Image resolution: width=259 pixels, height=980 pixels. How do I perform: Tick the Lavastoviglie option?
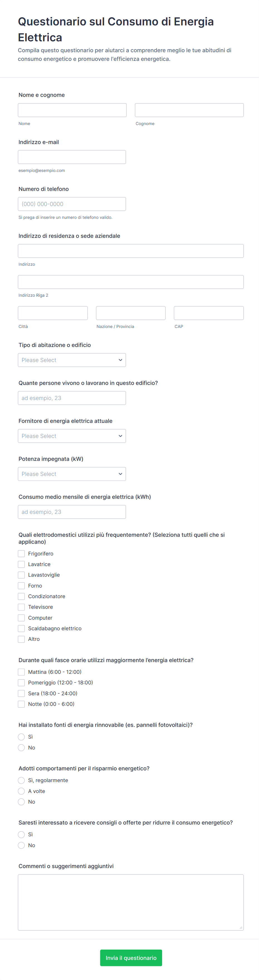pos(22,575)
